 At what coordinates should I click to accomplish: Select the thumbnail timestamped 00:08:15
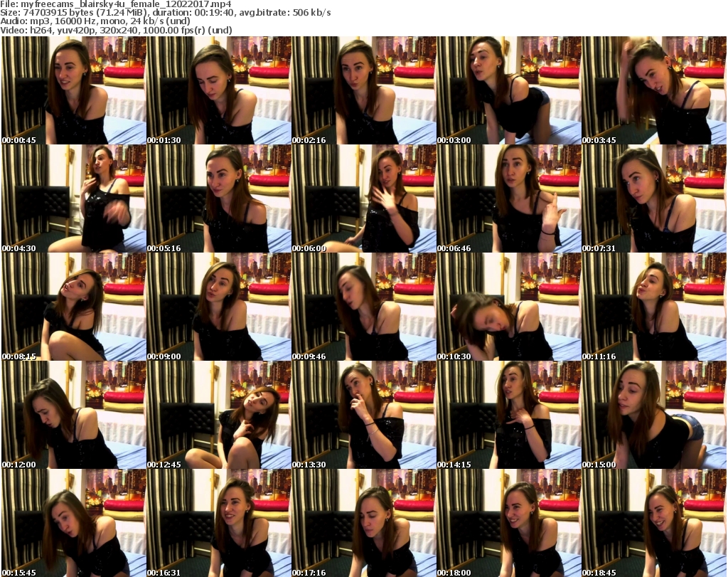(x=73, y=307)
